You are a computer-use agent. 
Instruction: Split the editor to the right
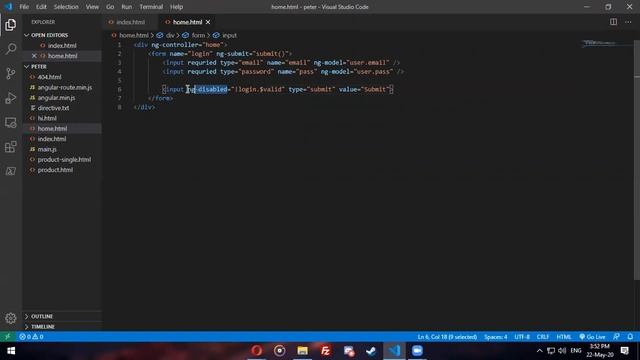coord(613,22)
